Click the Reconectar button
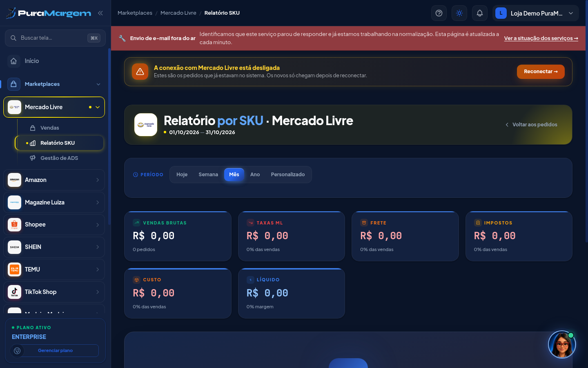Viewport: 588px width, 368px height. pos(541,72)
